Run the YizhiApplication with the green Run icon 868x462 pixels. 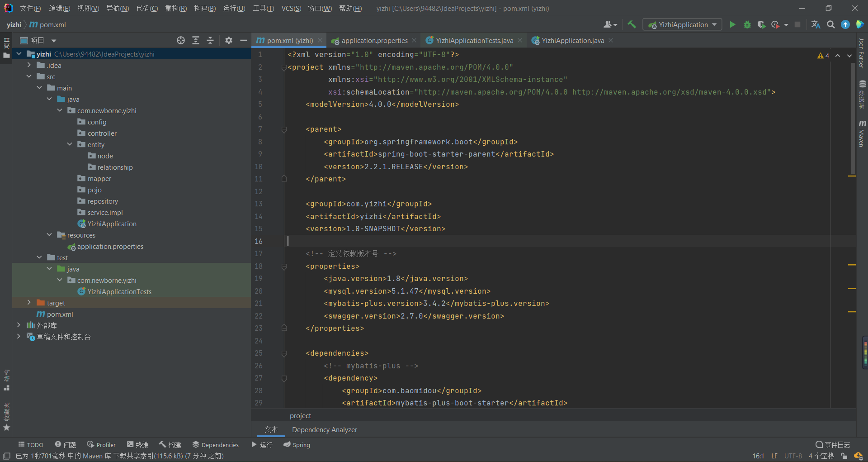pyautogui.click(x=733, y=24)
